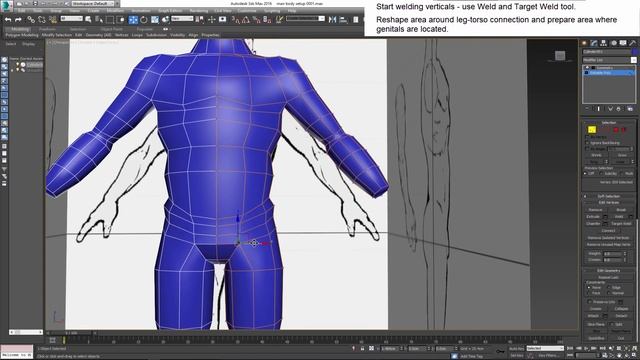Viewport: 640px width, 360px height.
Task: Open the selection filter dropdown in toolbar
Action: [x=71, y=19]
